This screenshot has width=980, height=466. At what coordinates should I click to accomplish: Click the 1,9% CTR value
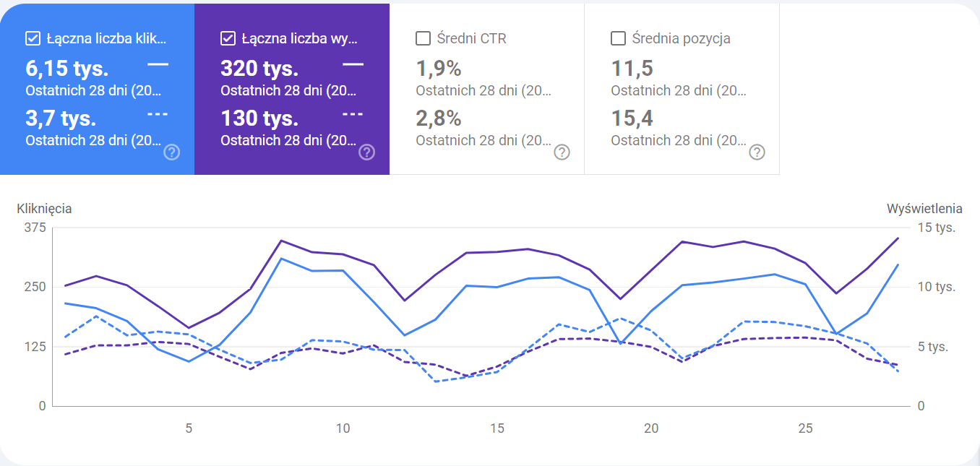point(439,69)
